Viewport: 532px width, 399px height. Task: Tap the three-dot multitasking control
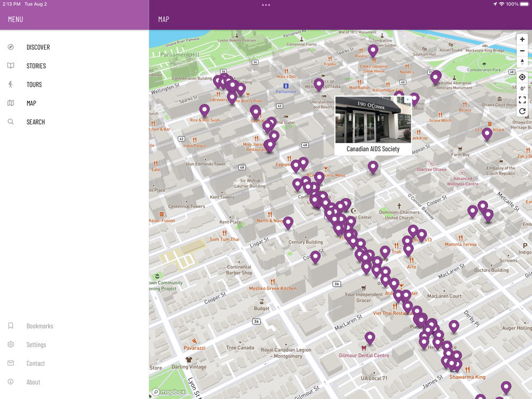tap(266, 5)
